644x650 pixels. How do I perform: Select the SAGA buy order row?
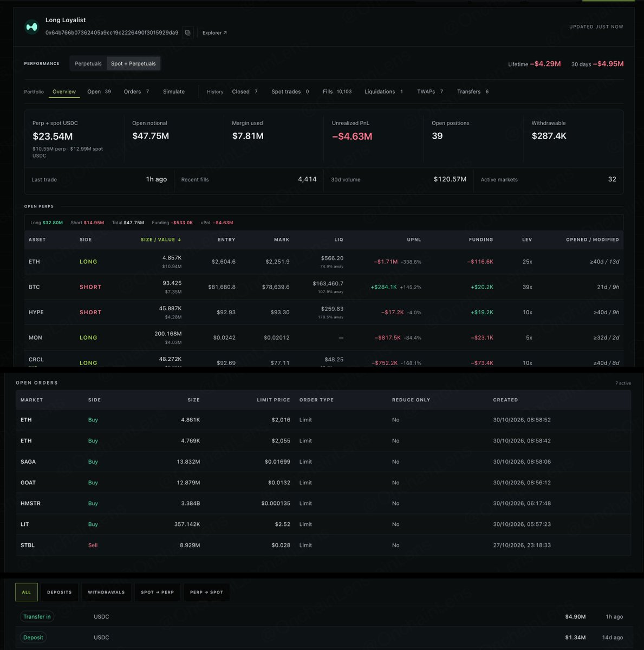(x=323, y=461)
